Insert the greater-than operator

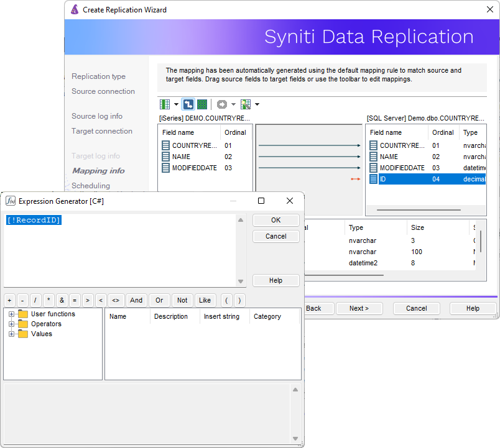(88, 300)
